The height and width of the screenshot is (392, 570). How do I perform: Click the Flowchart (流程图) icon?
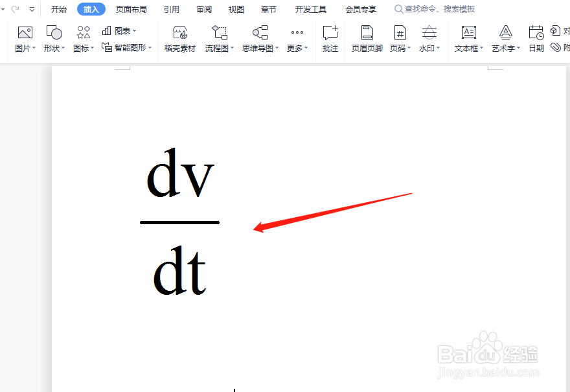click(x=220, y=32)
